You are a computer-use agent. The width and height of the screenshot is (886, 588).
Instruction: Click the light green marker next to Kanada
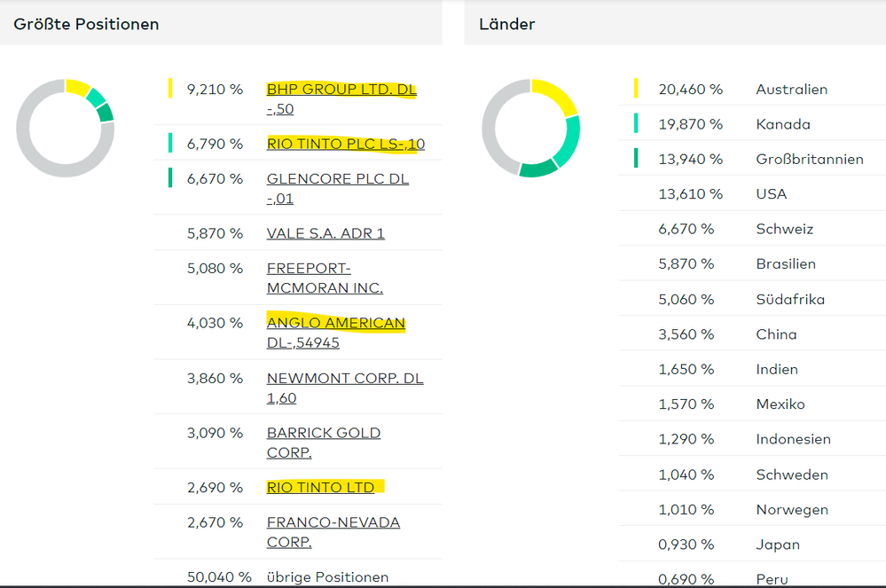[x=636, y=123]
